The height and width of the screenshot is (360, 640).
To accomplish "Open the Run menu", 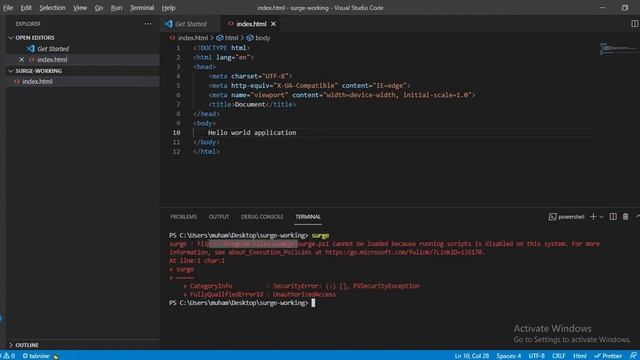I will click(116, 8).
